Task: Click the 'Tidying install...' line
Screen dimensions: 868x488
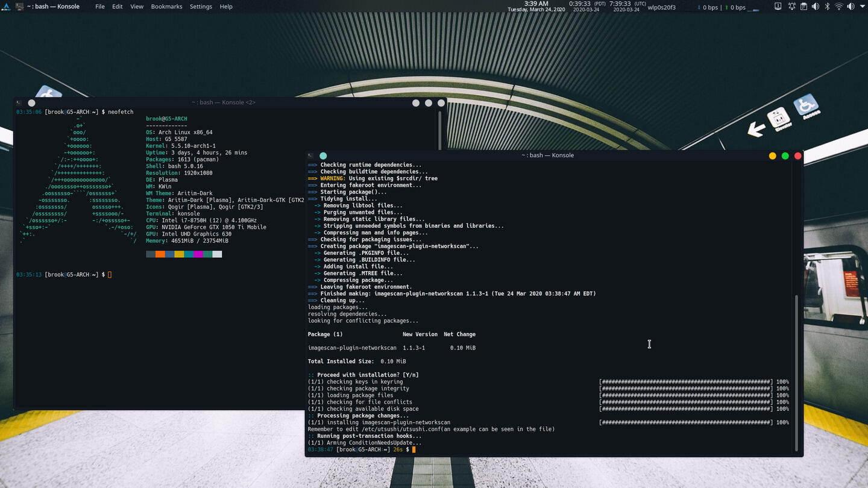Action: [x=342, y=199]
